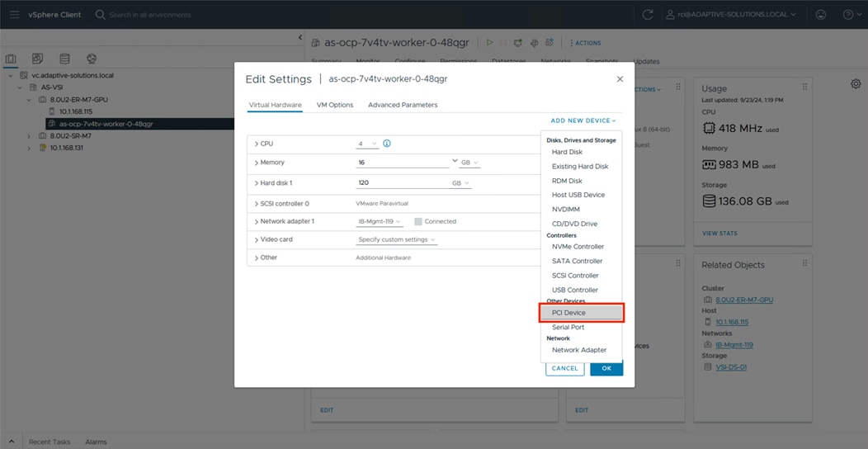
Task: Click the Cancel button
Action: [x=564, y=368]
